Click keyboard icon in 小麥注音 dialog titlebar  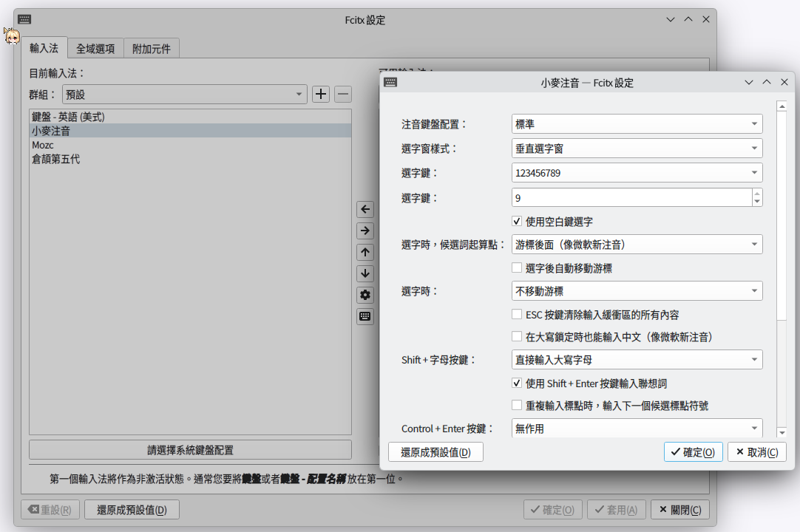(x=390, y=82)
